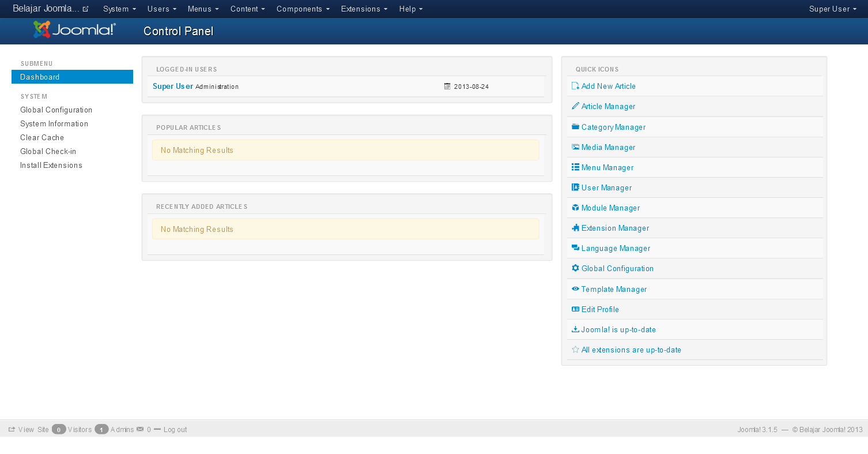The image size is (868, 454).
Task: Click the Template Manager eye icon
Action: tap(575, 289)
